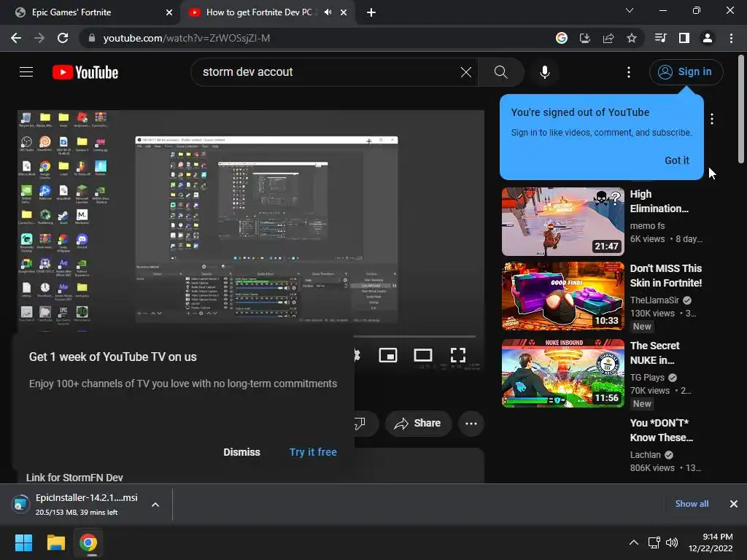Click the page vertical scrollbar
Screen dimensions: 747x560
[x=741, y=109]
